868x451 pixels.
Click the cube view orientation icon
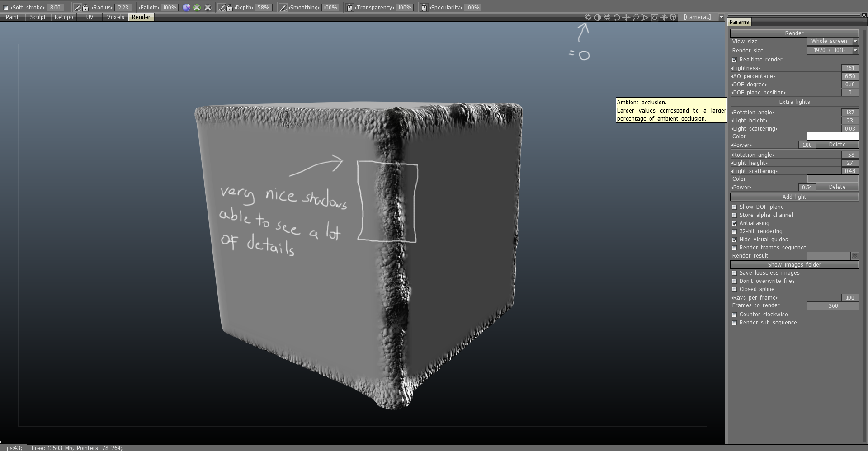673,17
